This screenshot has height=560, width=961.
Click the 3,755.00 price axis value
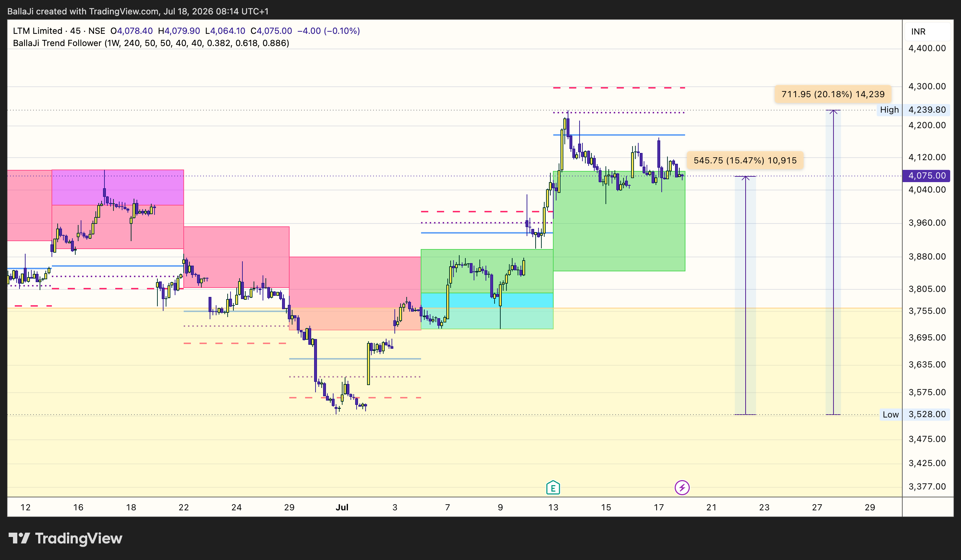coord(927,311)
